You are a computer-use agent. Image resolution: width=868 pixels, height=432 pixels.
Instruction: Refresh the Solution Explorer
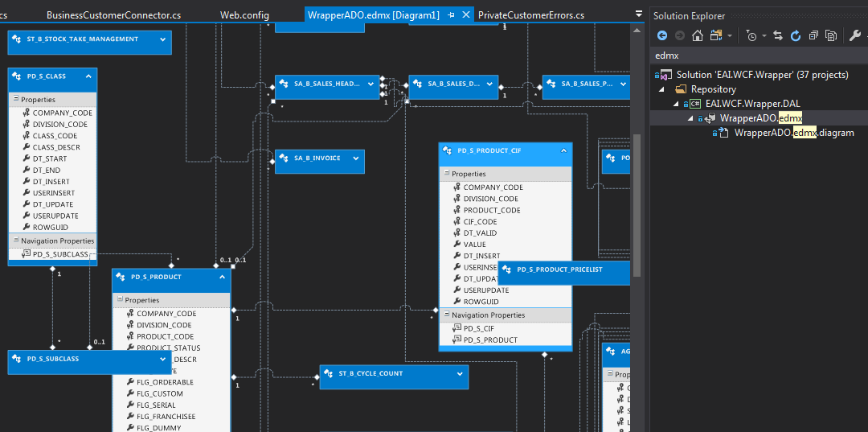click(x=796, y=35)
